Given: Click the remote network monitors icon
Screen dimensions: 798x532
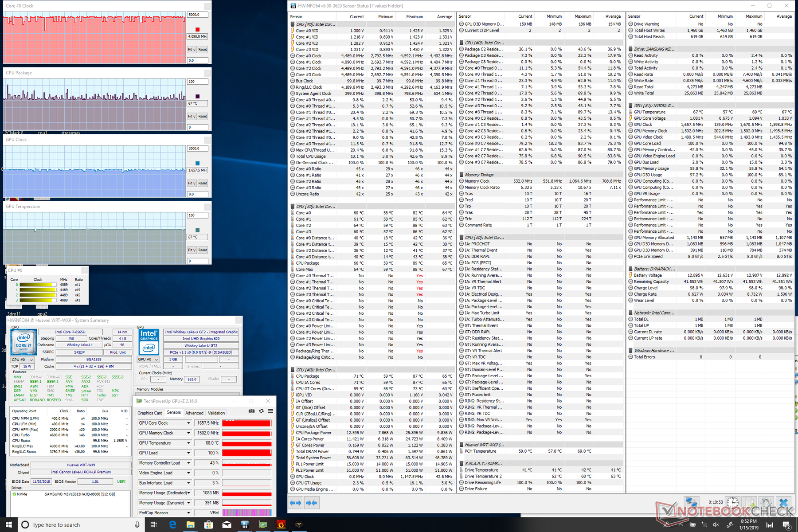Looking at the screenshot, I should pos(691,502).
